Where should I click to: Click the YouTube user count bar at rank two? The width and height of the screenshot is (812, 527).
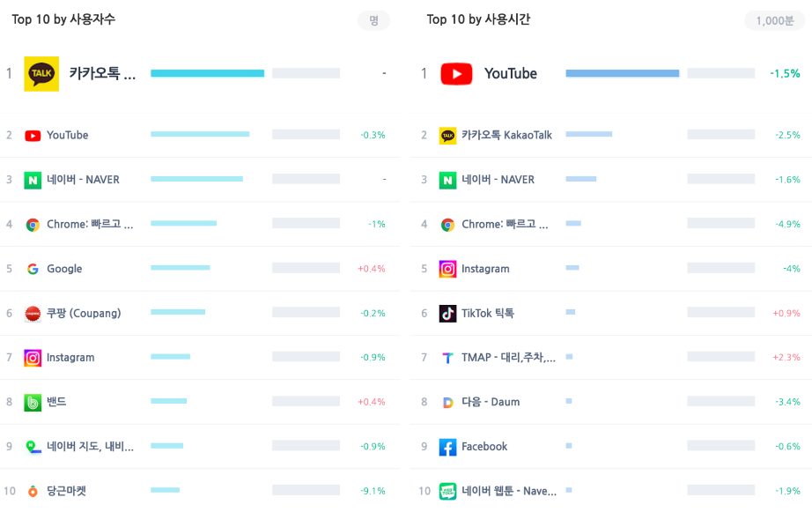pos(200,134)
